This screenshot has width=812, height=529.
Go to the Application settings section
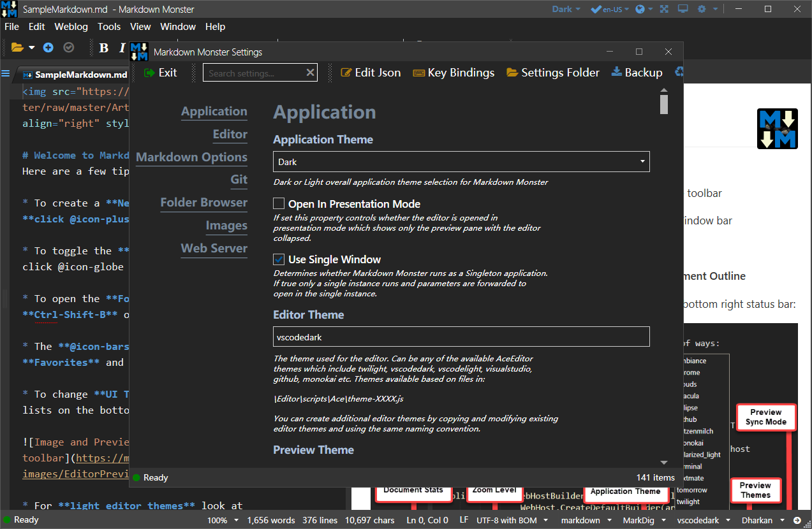click(x=214, y=112)
